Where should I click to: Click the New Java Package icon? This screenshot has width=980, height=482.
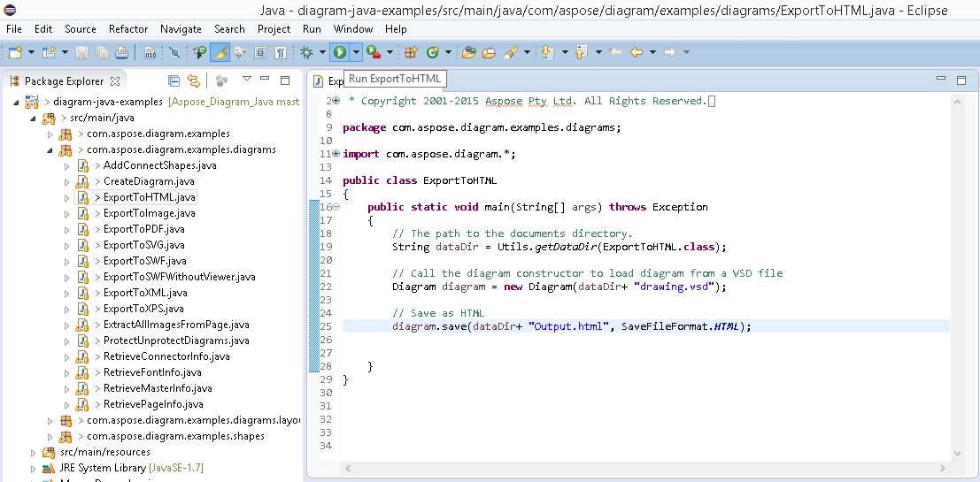click(411, 52)
